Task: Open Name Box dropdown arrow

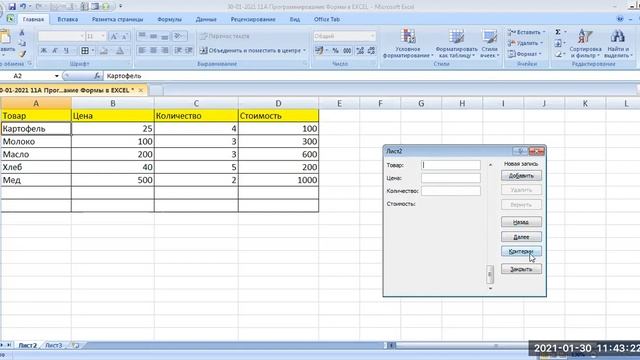Action: [57, 76]
